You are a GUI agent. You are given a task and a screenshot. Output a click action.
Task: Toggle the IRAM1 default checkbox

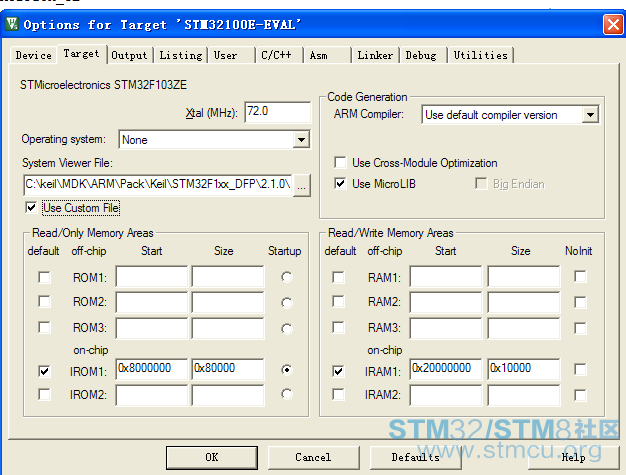pos(338,371)
